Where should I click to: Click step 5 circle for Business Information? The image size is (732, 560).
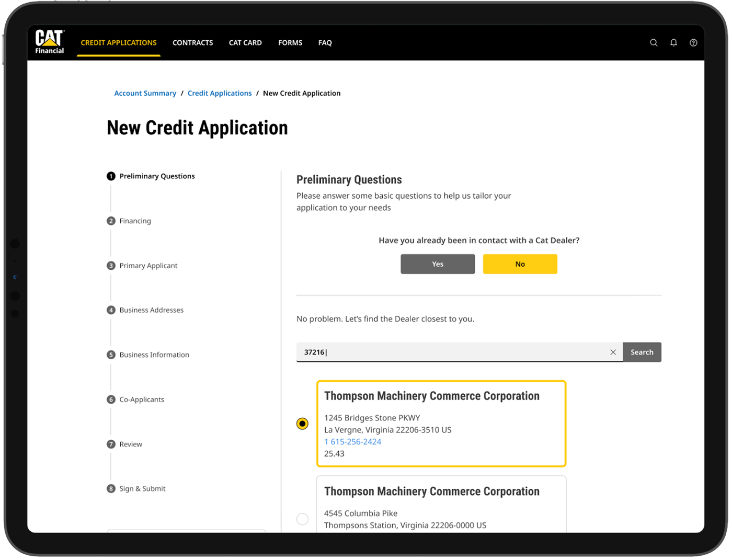[x=111, y=355]
